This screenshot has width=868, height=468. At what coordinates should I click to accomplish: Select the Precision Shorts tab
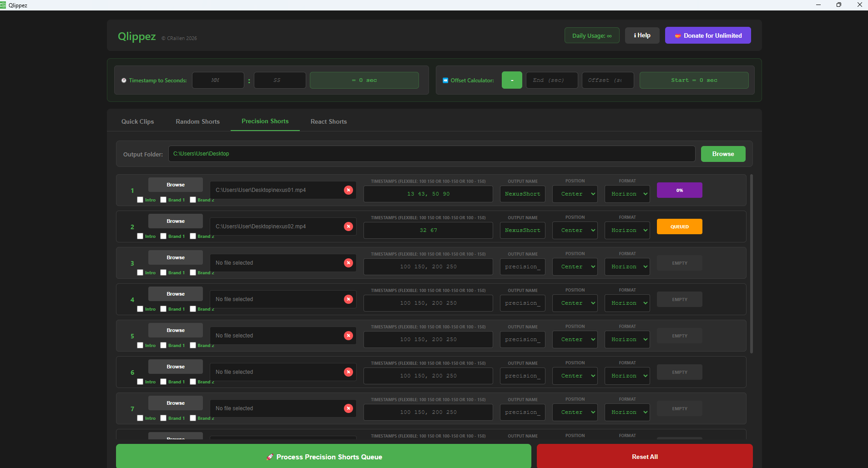265,121
